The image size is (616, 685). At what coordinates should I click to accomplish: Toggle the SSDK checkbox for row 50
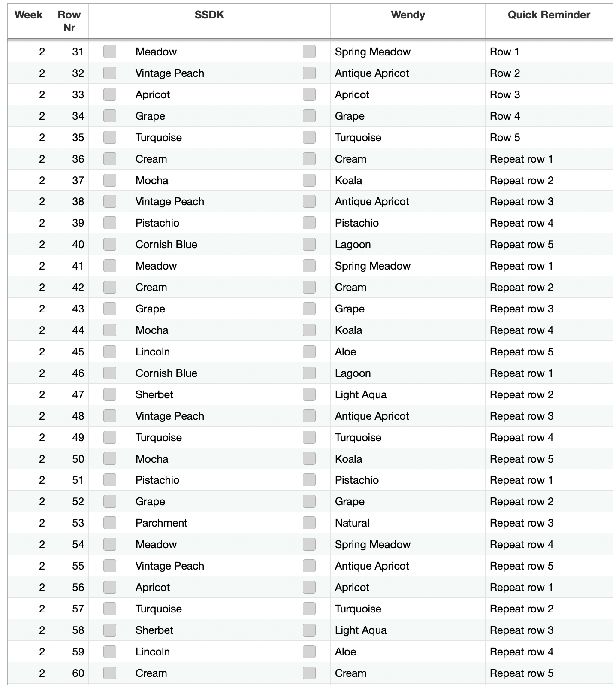coord(110,459)
